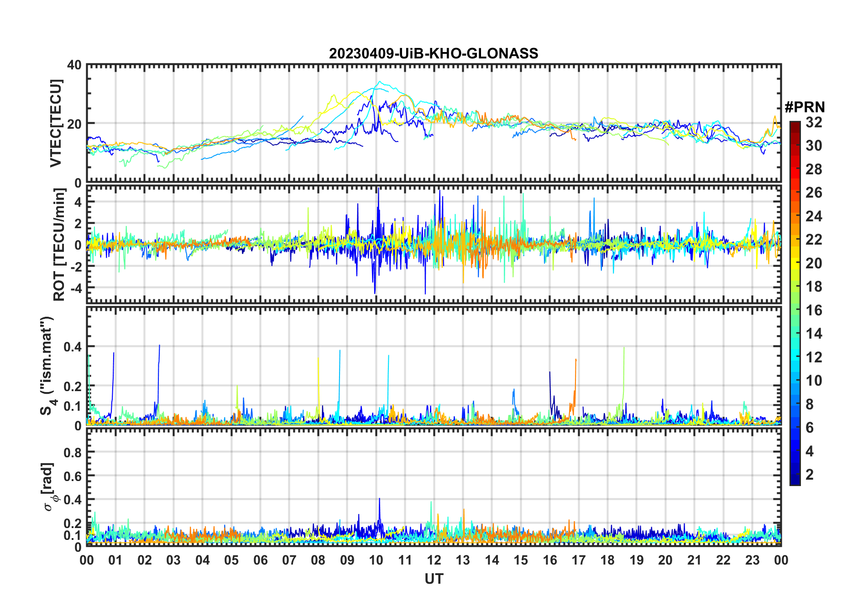Click the dark red top of colorbar near 32

(795, 126)
